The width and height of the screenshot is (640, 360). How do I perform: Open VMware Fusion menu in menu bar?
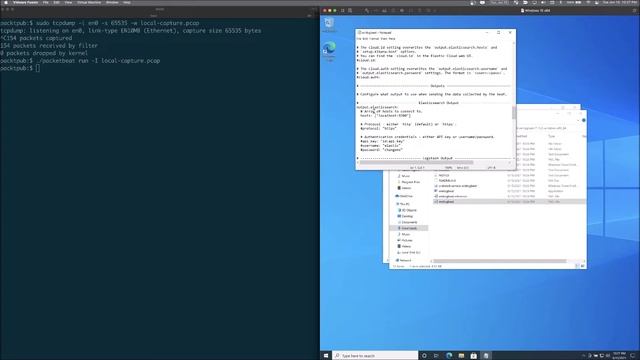(25, 2)
